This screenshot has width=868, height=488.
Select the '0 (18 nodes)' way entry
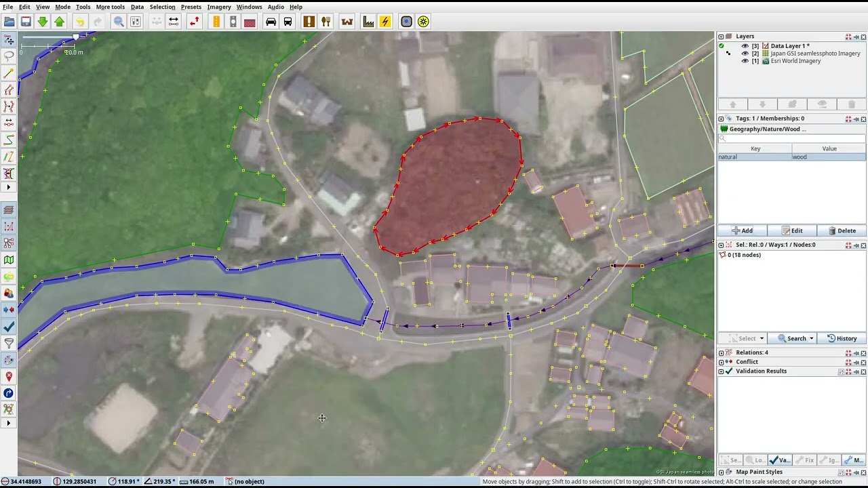click(744, 255)
